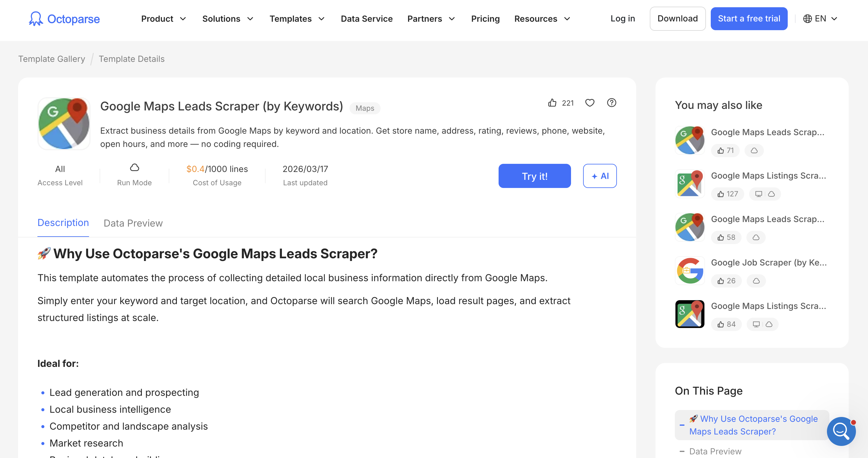Expand the Partners menu
Screen dimensions: 868x458
(x=431, y=19)
